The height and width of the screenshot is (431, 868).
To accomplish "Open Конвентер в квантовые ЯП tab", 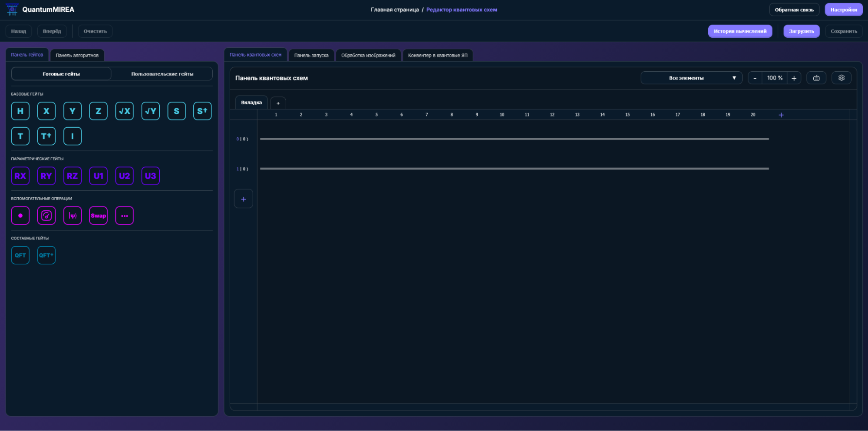I will point(438,55).
